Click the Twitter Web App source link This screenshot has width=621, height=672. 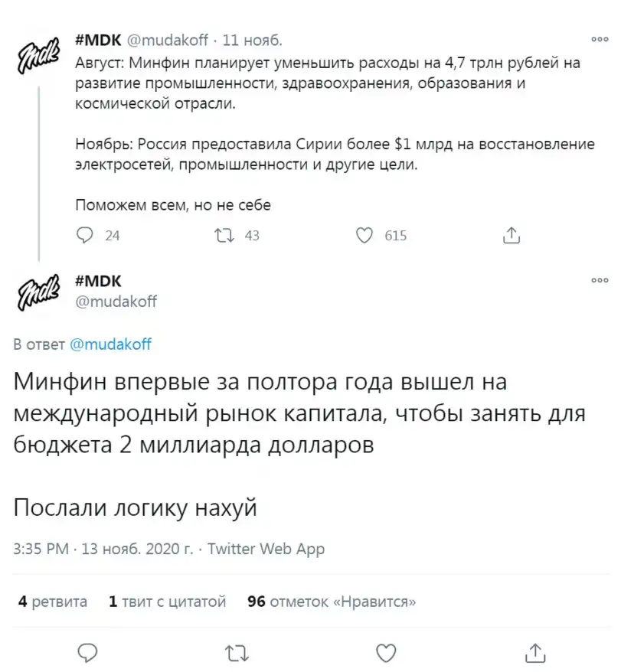point(266,549)
